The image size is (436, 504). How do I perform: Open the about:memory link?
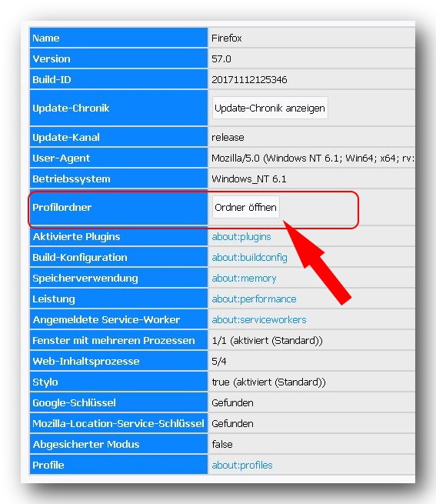(245, 279)
